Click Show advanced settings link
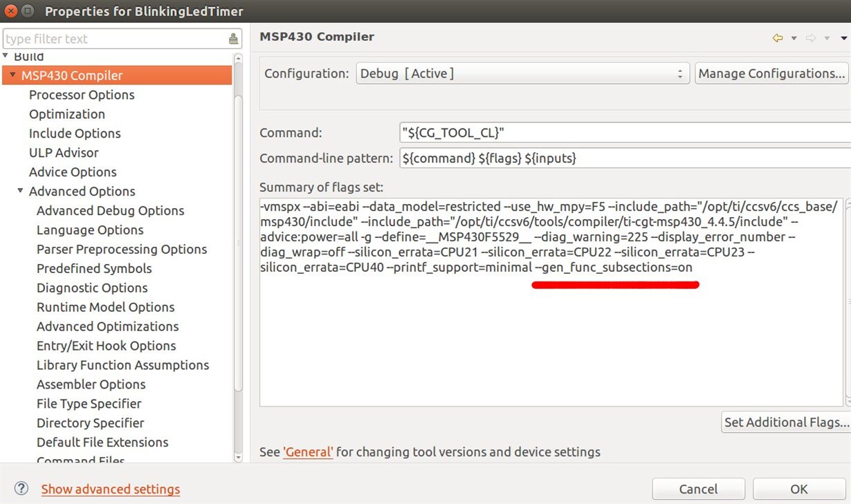This screenshot has width=851, height=504. coord(111,489)
